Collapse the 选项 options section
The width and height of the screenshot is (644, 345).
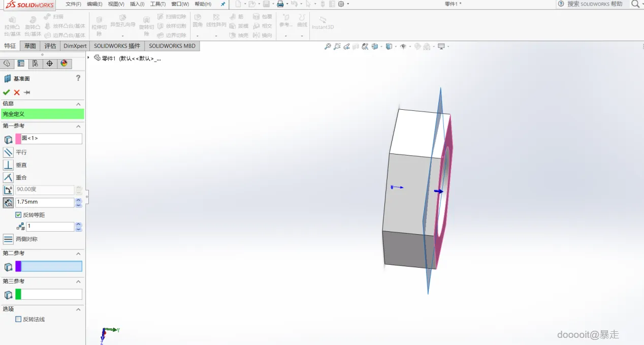(x=78, y=309)
